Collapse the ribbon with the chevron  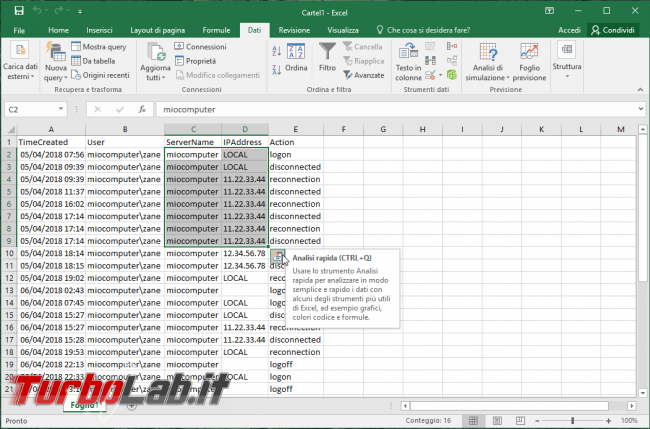pyautogui.click(x=640, y=90)
